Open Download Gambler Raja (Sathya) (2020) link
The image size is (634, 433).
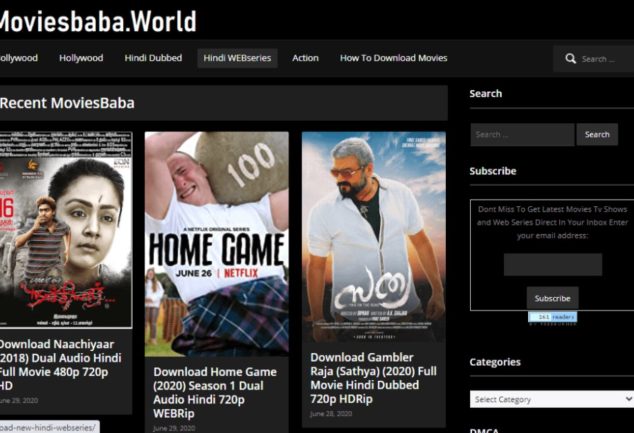pos(374,378)
